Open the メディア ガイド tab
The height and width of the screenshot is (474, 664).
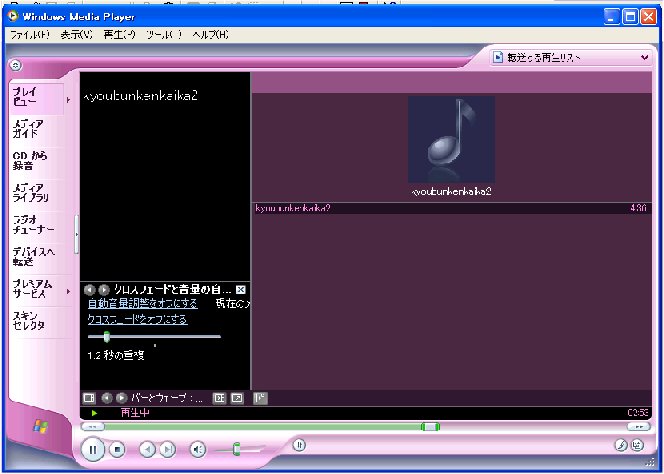[x=36, y=129]
